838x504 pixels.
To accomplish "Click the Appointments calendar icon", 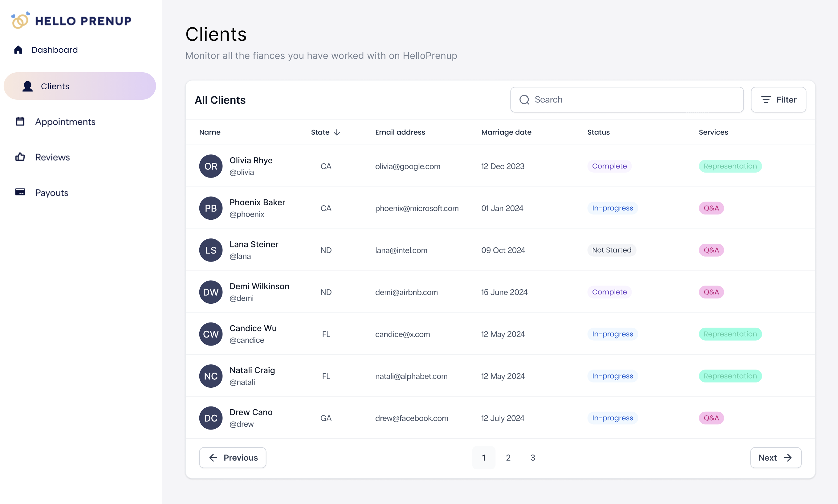I will click(x=20, y=122).
